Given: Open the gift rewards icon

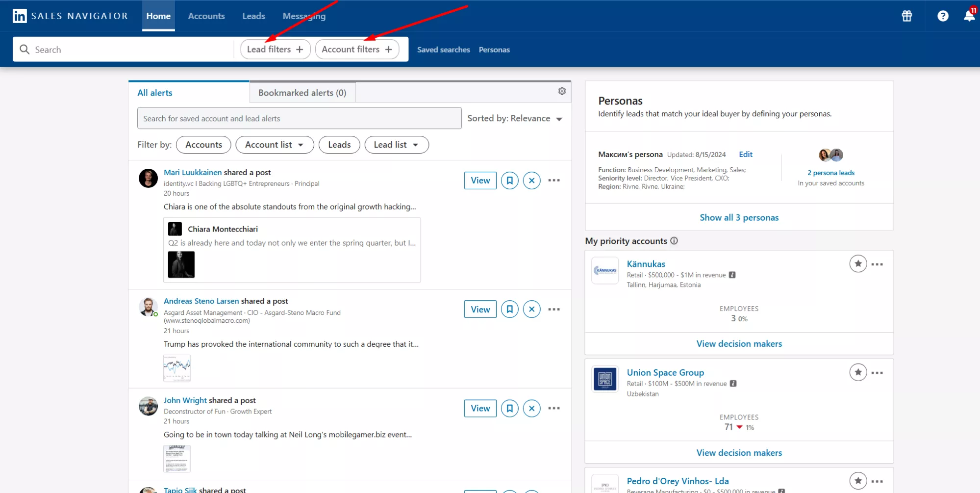Looking at the screenshot, I should tap(907, 16).
